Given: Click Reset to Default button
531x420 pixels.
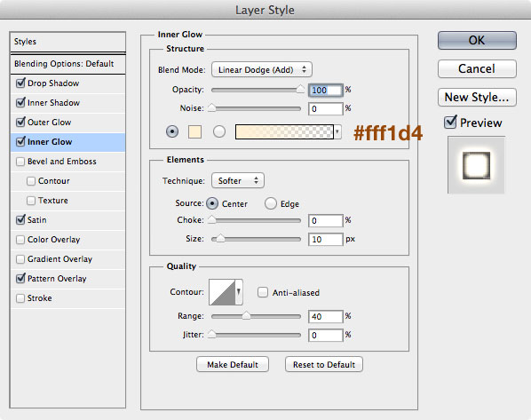Looking at the screenshot, I should (324, 364).
